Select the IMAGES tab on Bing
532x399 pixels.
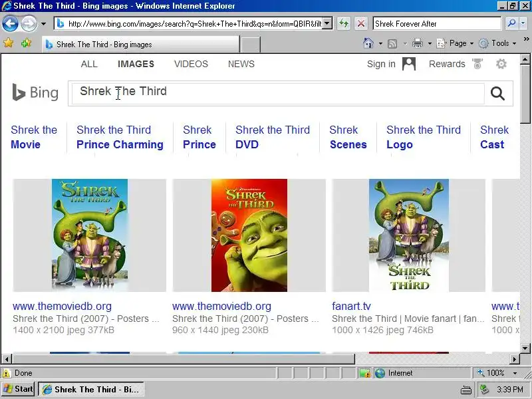click(136, 64)
